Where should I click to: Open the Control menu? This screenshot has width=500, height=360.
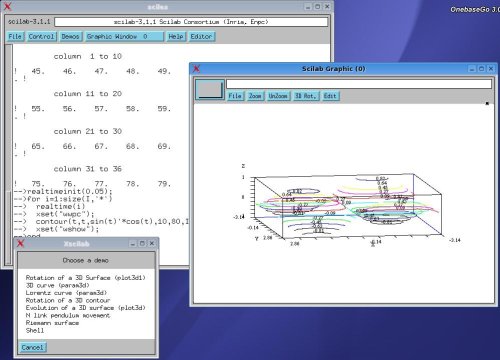pos(41,36)
